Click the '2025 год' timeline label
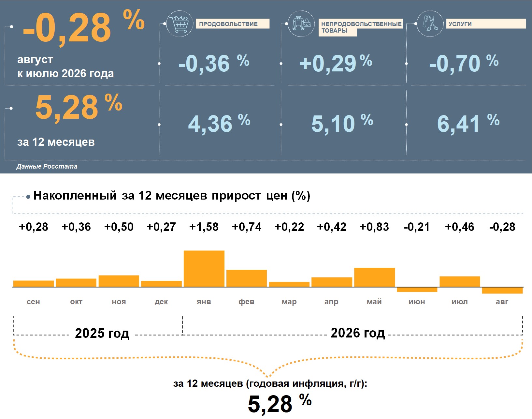The height and width of the screenshot is (419, 532). [x=102, y=333]
